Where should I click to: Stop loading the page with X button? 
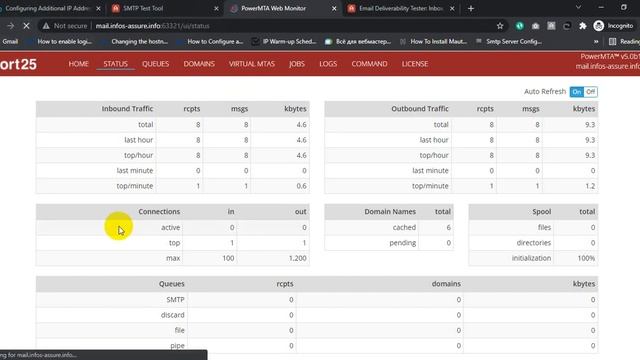point(27,26)
